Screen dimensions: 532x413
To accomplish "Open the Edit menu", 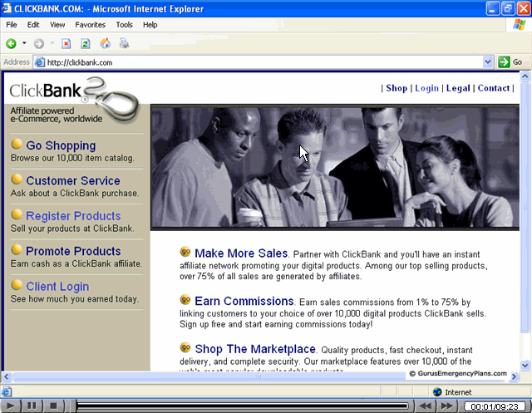I will 33,25.
